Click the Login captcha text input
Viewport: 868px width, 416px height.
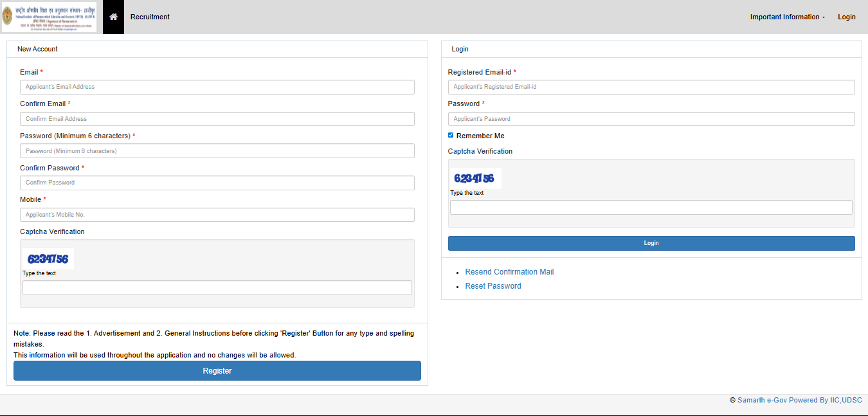point(651,207)
